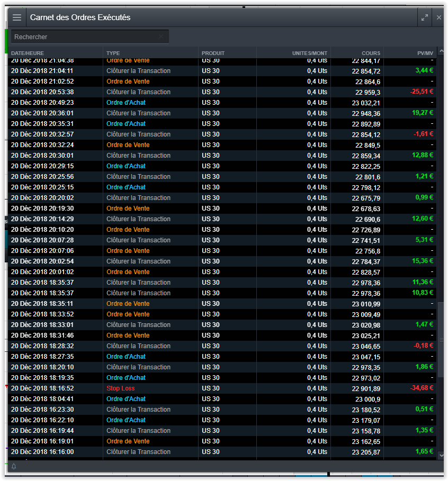Screen dimensions: 448x481
Task: Select the price 22 973,02
Action: pos(366,378)
